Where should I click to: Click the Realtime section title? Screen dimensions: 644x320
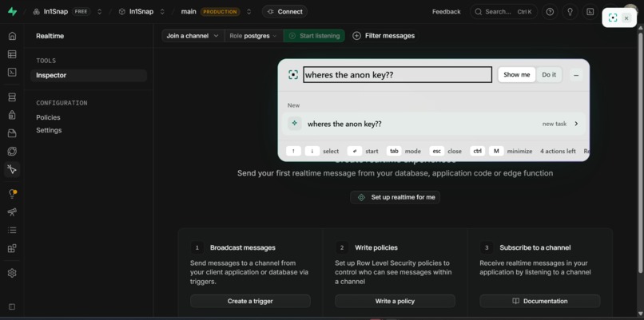(50, 36)
